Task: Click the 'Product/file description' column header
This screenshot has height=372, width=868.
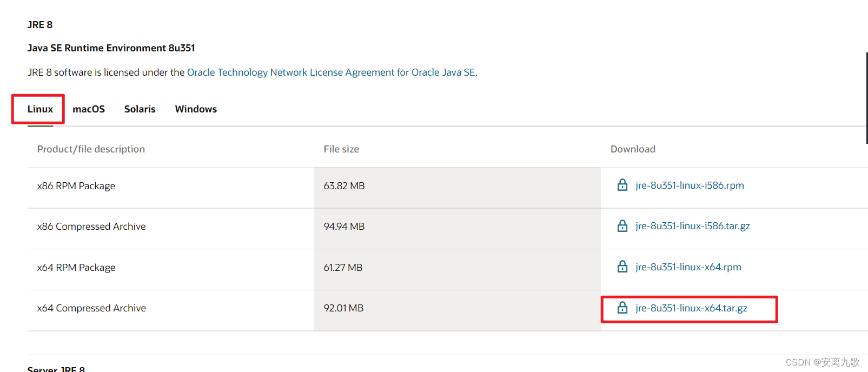Action: tap(91, 149)
